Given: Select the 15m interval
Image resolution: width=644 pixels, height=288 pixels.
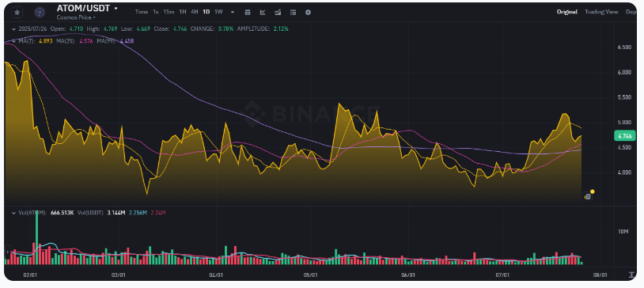Looking at the screenshot, I should (x=169, y=12).
